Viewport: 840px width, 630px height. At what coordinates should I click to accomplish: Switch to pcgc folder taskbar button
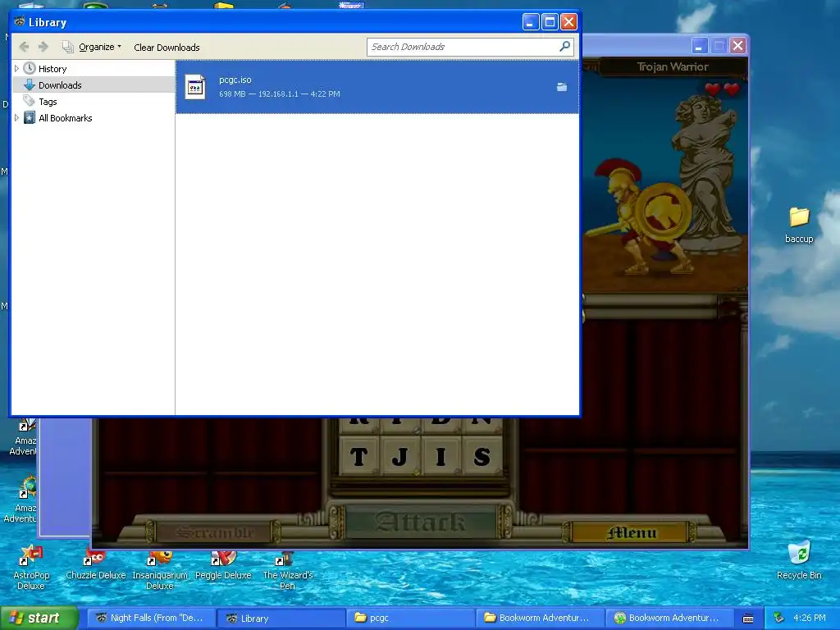[x=410, y=618]
